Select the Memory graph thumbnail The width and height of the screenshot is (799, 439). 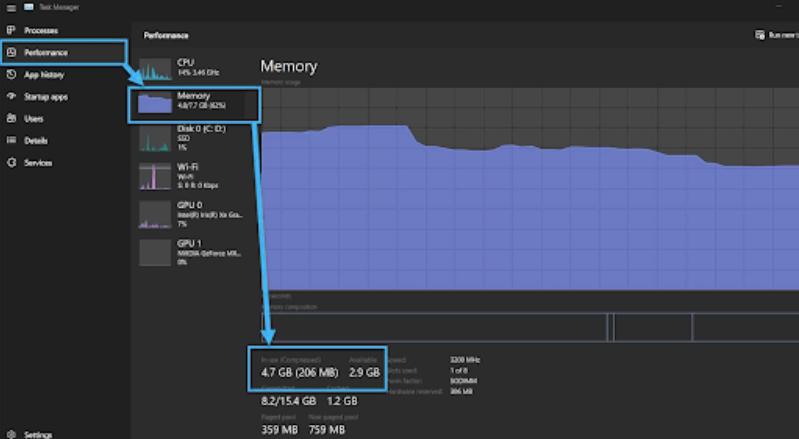tap(155, 102)
